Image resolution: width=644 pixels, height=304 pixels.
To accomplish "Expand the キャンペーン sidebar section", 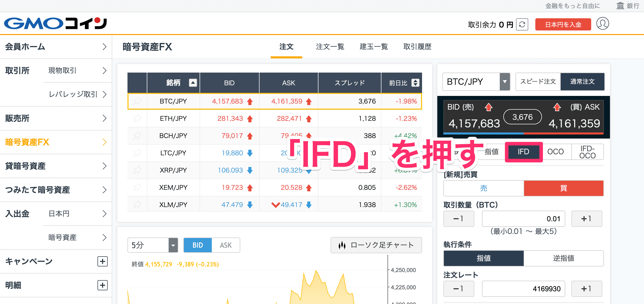I will (102, 261).
